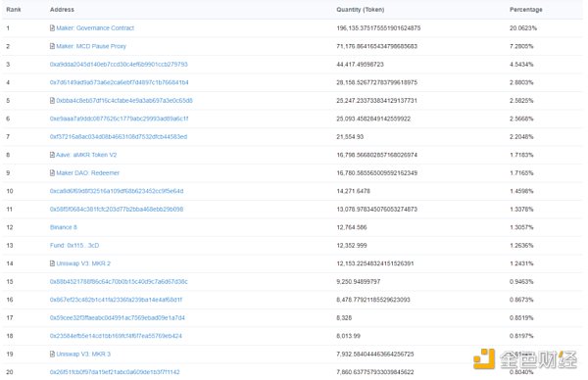Select percentage 0.8040% in rank 20
The image size is (588, 380).
(x=521, y=372)
